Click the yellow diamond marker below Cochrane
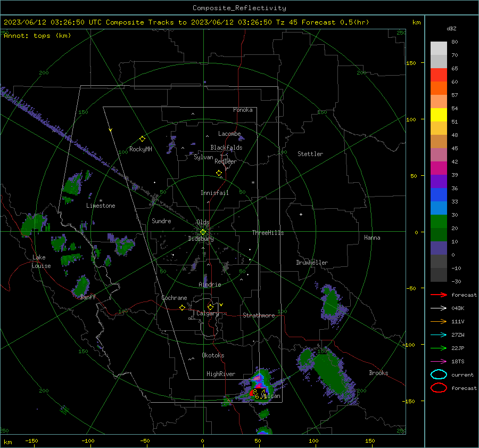The width and height of the screenshot is (479, 448). pyautogui.click(x=183, y=307)
